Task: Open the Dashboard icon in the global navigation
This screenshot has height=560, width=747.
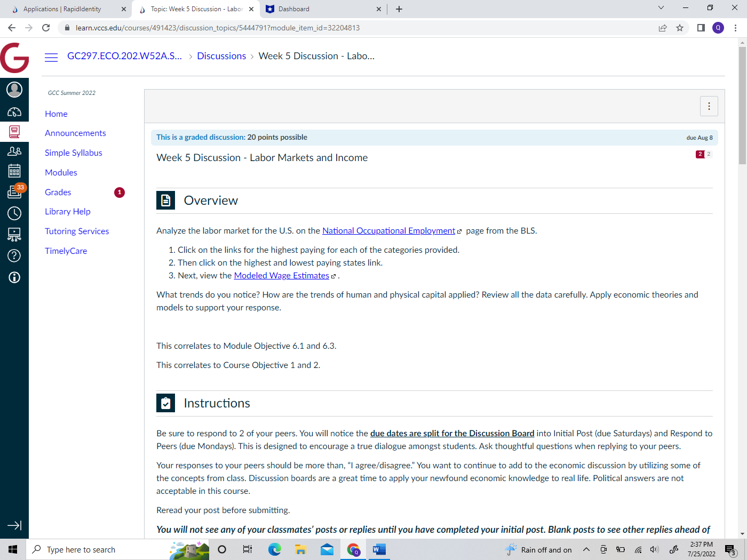Action: [14, 111]
